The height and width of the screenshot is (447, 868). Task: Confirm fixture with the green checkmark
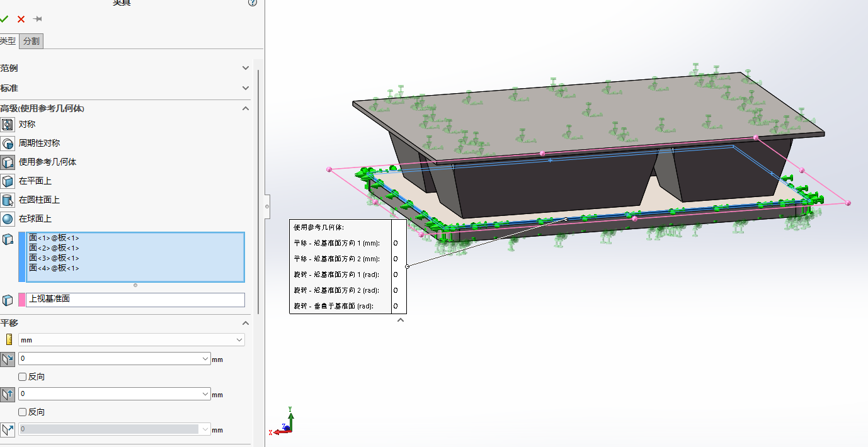click(x=4, y=19)
